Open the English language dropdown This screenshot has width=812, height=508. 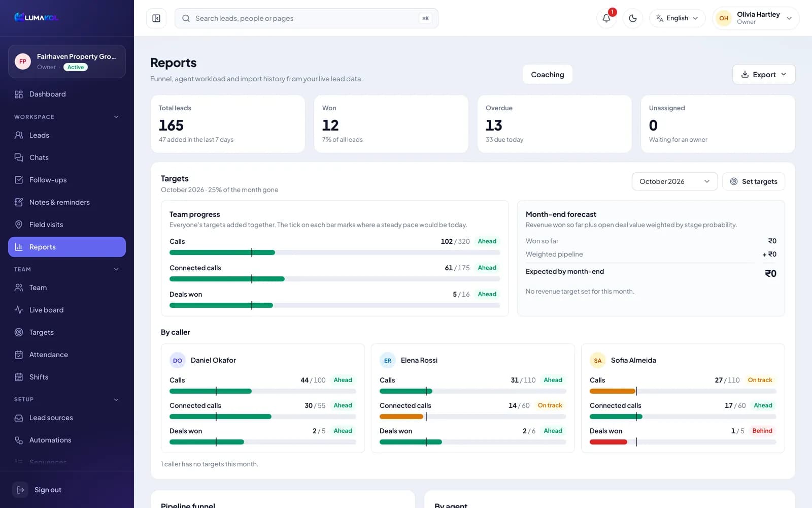pos(677,18)
